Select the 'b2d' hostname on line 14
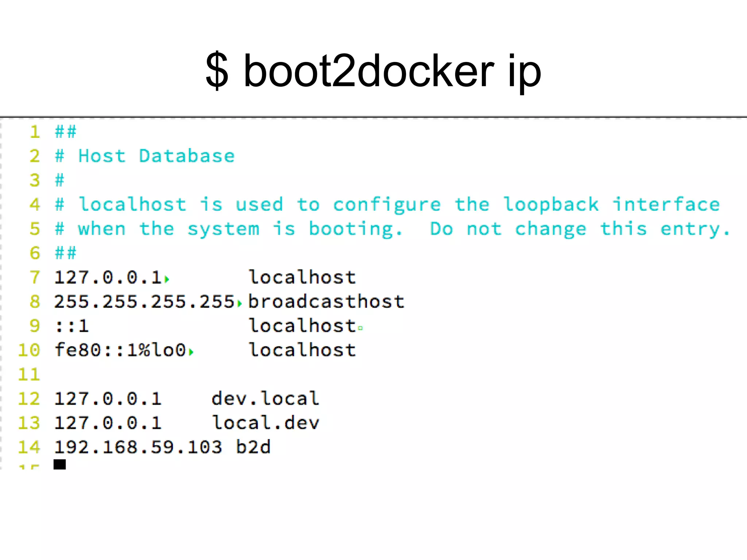Image resolution: width=747 pixels, height=560 pixels. (253, 447)
